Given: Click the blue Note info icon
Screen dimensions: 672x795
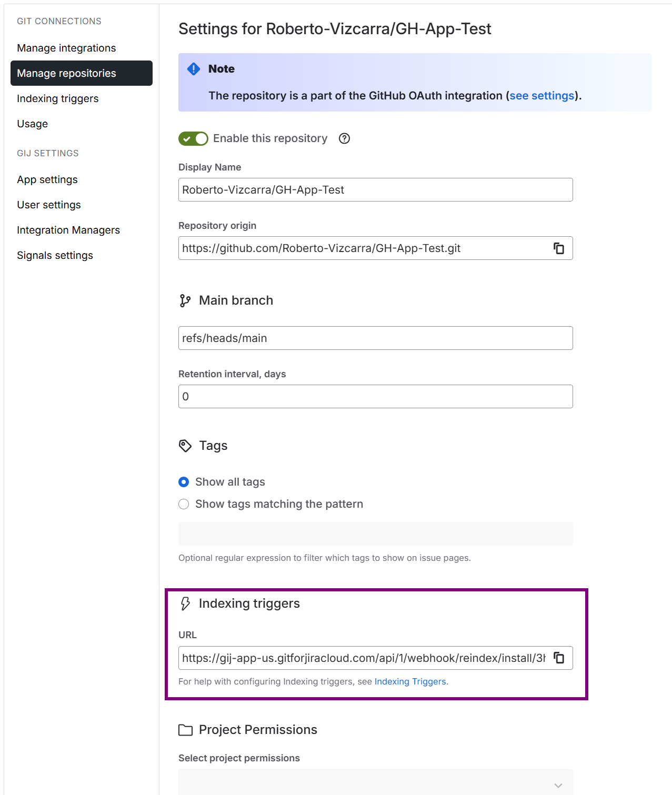Looking at the screenshot, I should (194, 69).
